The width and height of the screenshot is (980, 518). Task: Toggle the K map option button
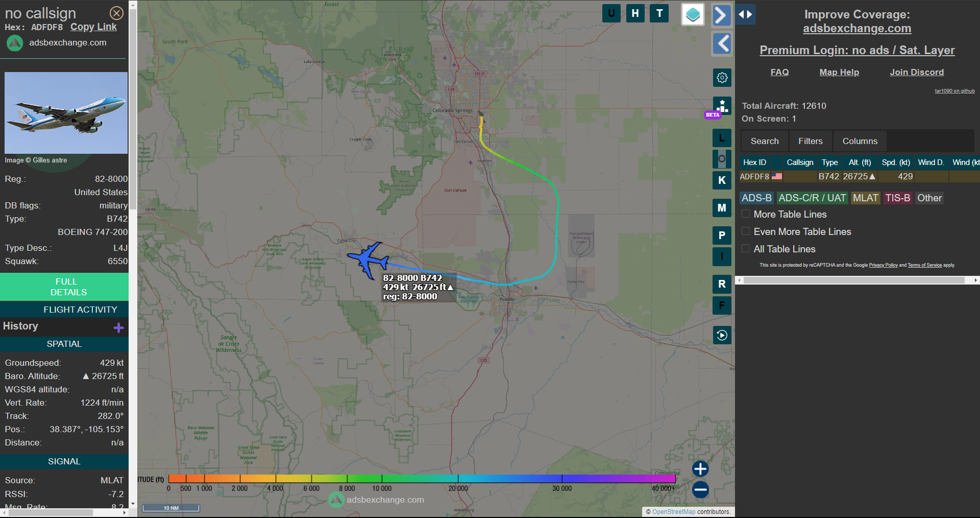coord(722,180)
